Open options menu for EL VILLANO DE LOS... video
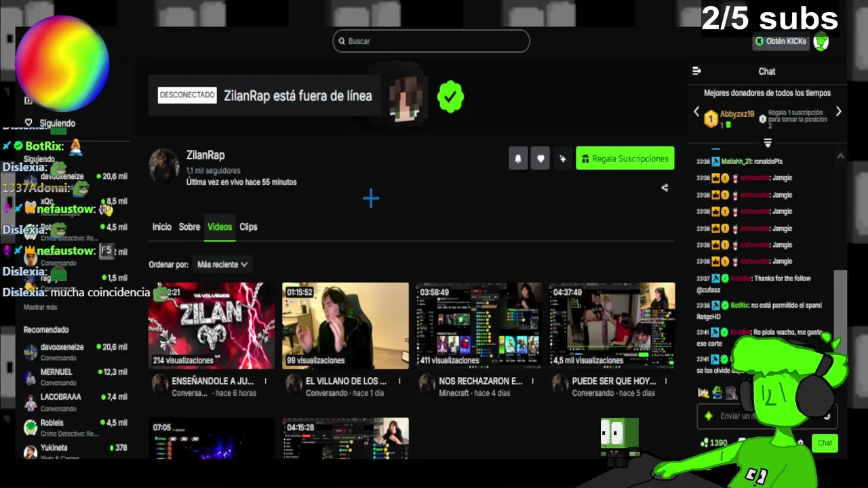Screen dimensions: 868x488 click(399, 382)
